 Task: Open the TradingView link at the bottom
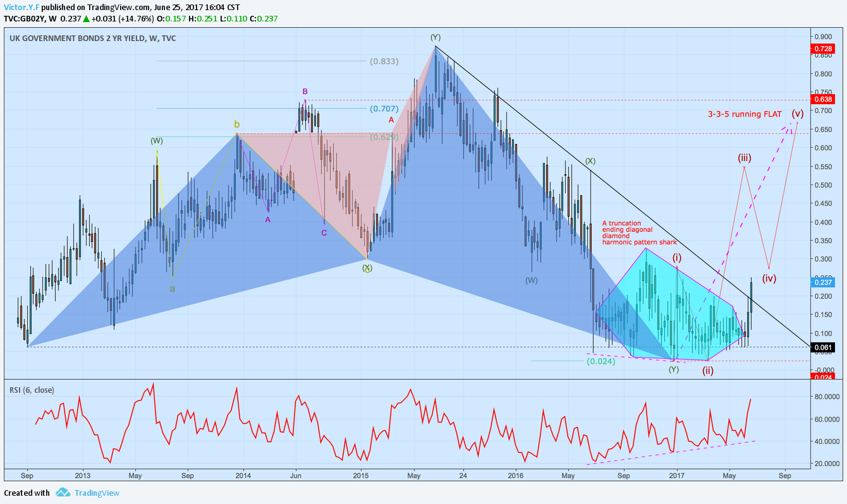click(97, 493)
